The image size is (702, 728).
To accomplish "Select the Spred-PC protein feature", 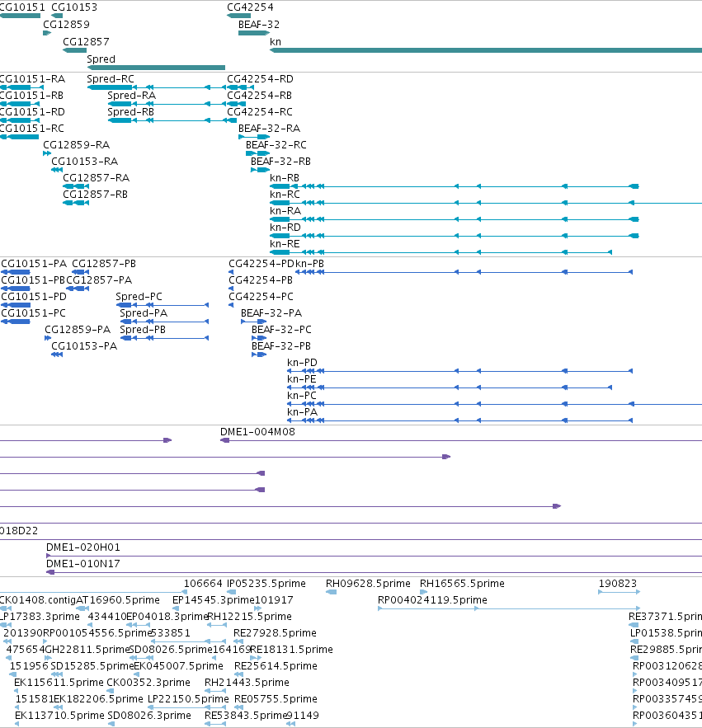I will click(x=163, y=305).
